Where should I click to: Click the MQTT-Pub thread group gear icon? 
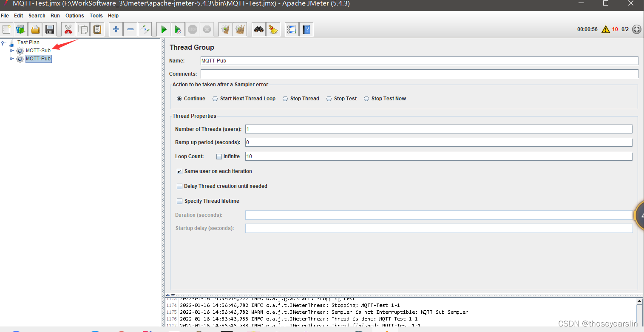click(x=20, y=59)
